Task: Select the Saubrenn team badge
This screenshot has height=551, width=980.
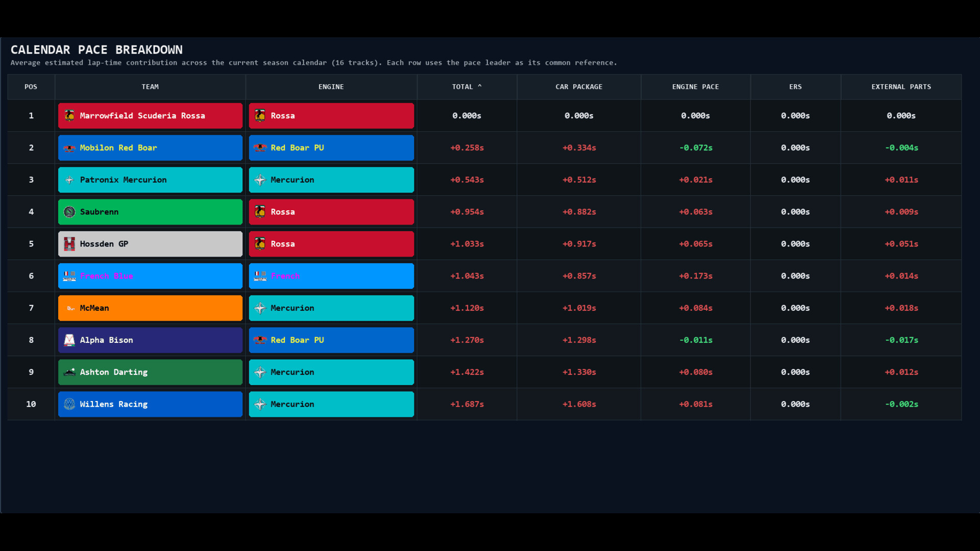Action: point(150,212)
